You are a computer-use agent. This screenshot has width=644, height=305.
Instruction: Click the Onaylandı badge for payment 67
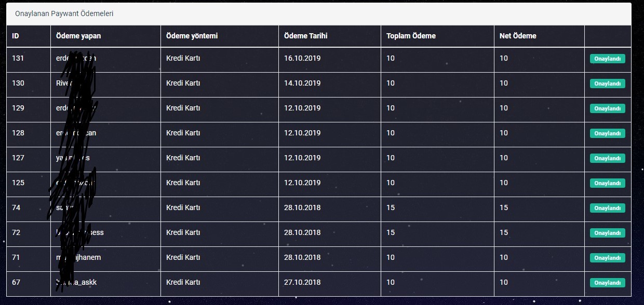pos(607,283)
